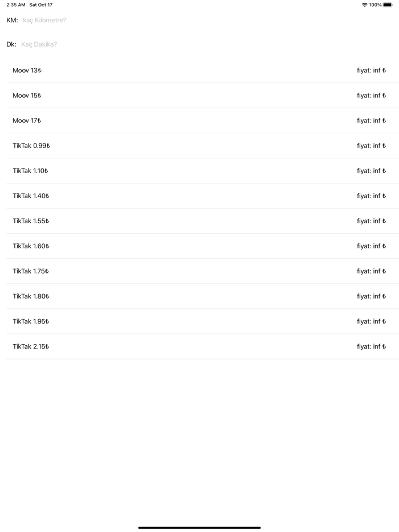Pick the TikTak 1.95₺ row
Viewport: 399px width, 532px height.
pos(199,321)
